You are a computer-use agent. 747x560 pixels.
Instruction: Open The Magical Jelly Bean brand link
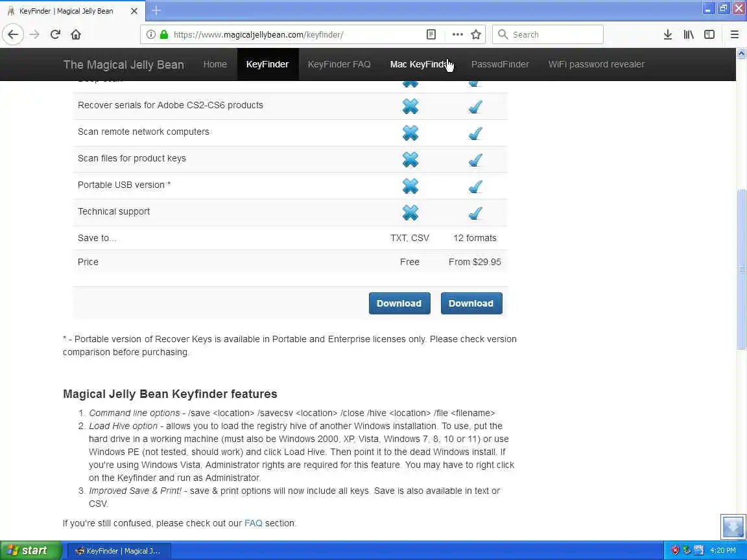123,64
